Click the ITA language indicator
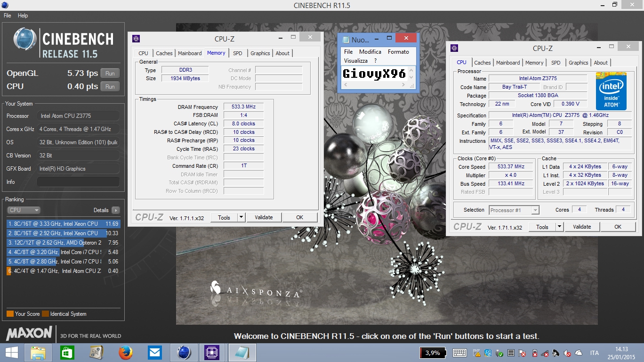 (x=595, y=353)
